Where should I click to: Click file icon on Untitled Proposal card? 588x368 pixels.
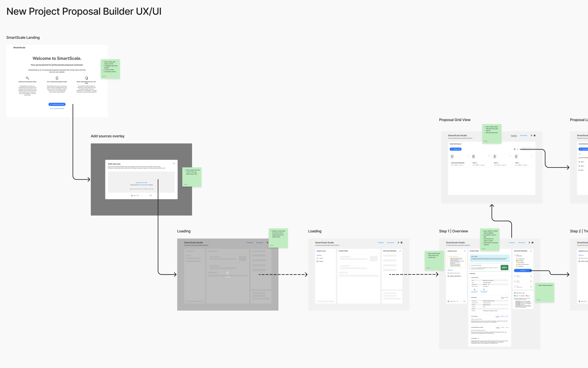(x=452, y=157)
